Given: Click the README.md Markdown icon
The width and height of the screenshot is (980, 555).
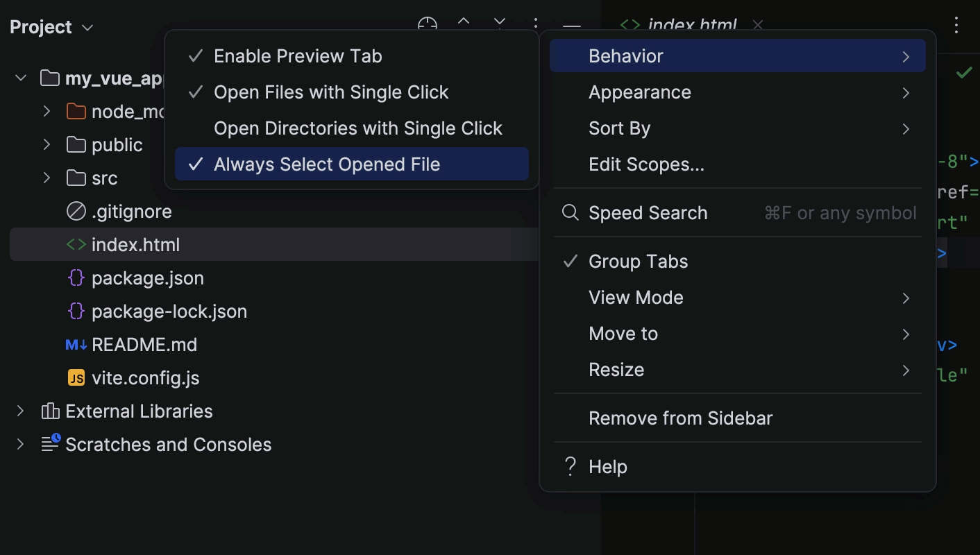Looking at the screenshot, I should coord(76,344).
